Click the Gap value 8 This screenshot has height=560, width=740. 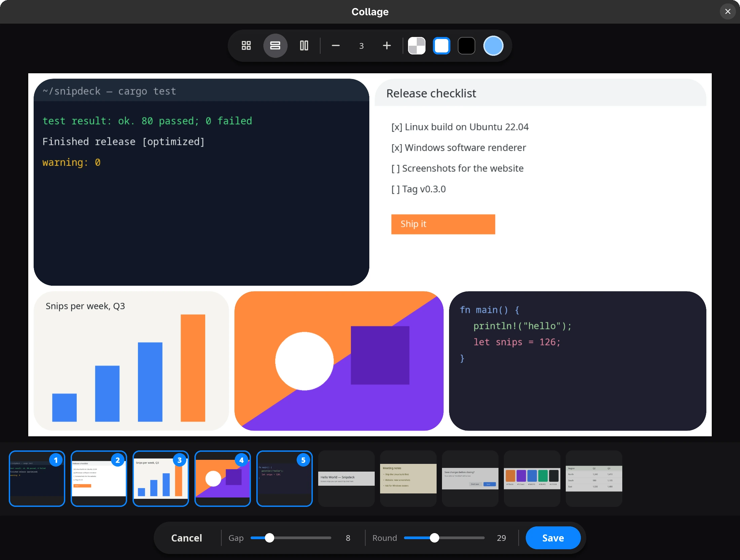348,538
